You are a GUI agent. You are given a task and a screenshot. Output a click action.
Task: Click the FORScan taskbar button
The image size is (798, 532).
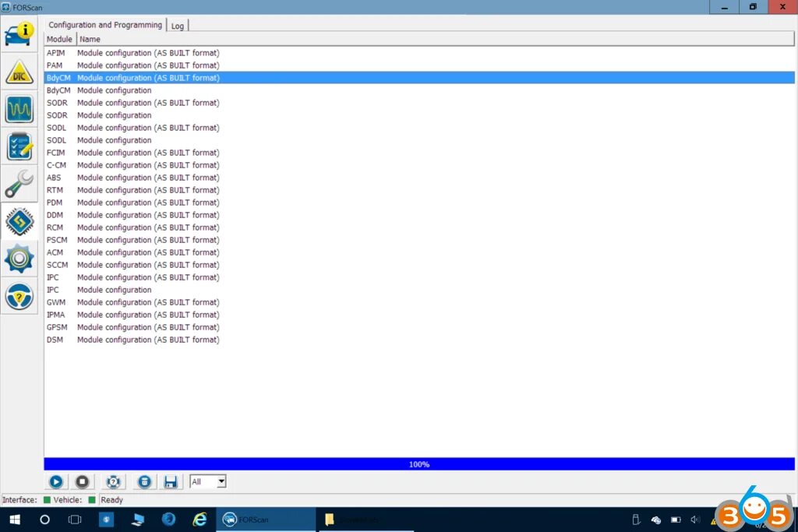pos(266,520)
